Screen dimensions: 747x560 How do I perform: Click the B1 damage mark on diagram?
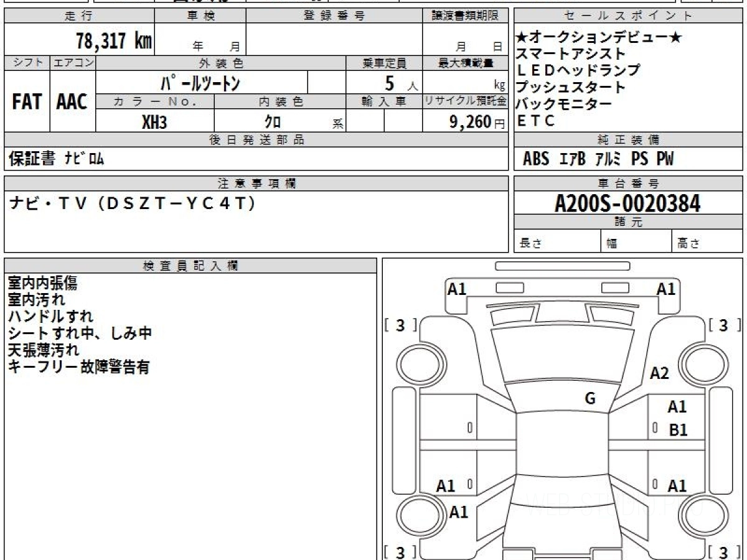[x=678, y=430]
